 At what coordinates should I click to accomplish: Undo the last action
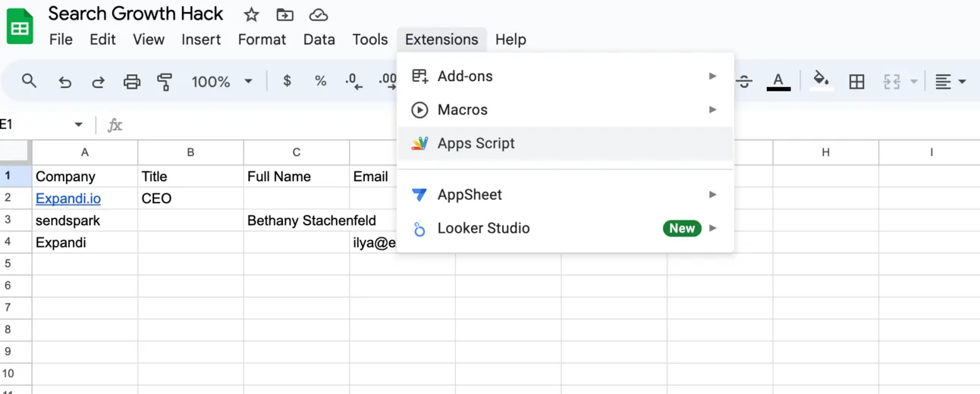coord(64,81)
